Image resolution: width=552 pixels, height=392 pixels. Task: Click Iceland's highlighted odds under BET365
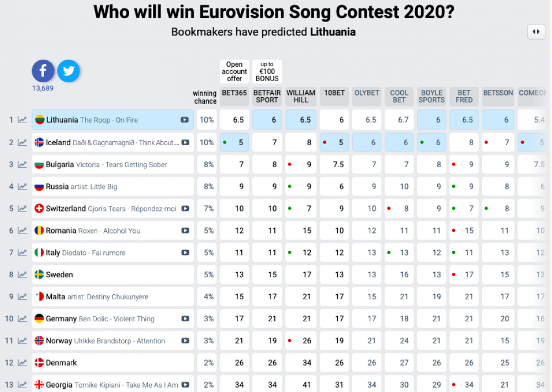235,142
